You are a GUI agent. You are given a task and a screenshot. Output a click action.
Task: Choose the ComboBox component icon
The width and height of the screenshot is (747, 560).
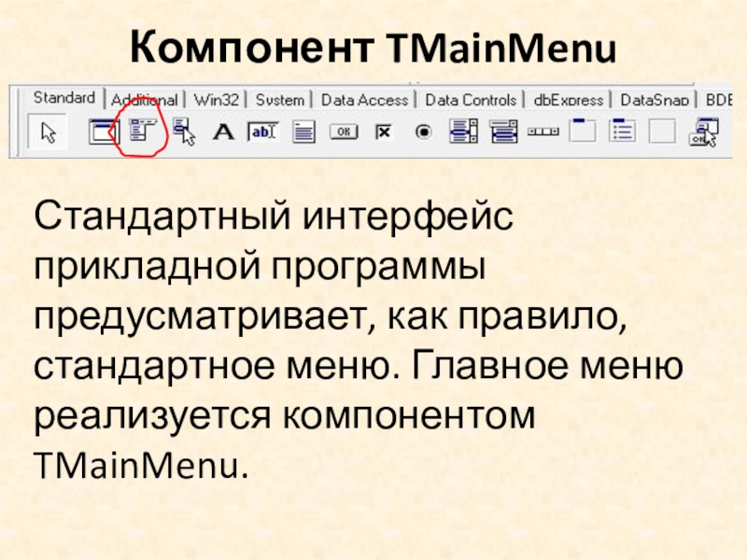(503, 132)
